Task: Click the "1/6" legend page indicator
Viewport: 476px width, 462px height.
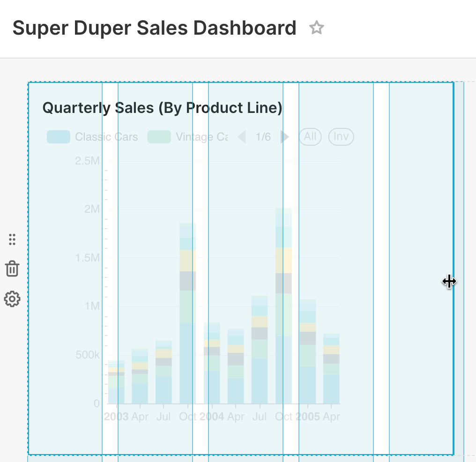Action: click(263, 137)
